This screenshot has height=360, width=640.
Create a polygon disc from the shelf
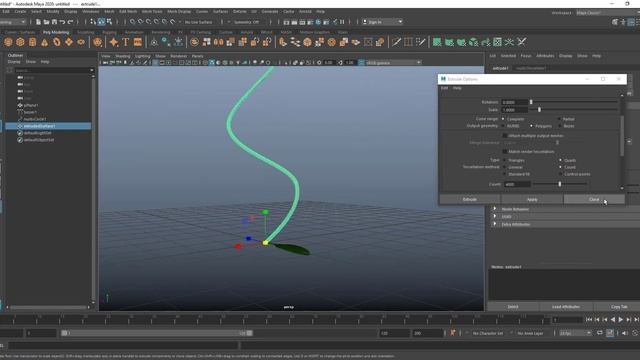pyautogui.click(x=81, y=42)
